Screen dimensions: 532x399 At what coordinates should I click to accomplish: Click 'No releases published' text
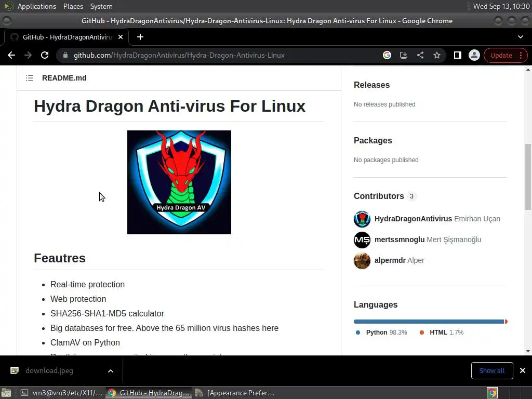[384, 104]
